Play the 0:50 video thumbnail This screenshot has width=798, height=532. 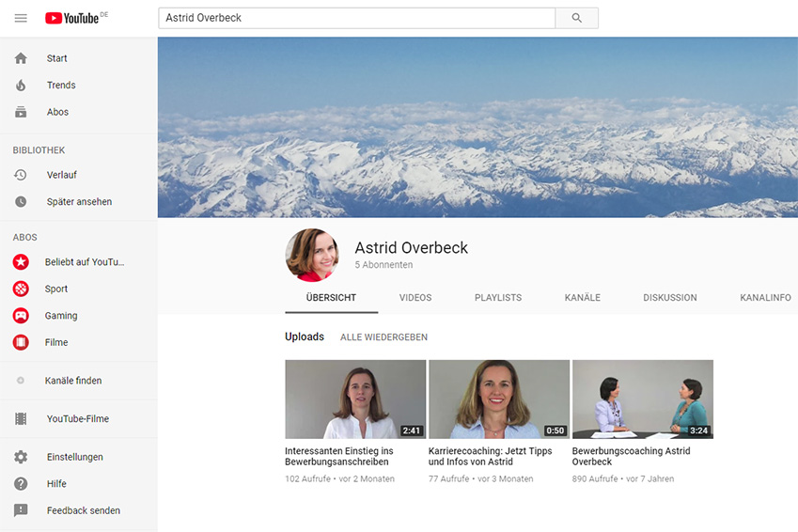[499, 399]
